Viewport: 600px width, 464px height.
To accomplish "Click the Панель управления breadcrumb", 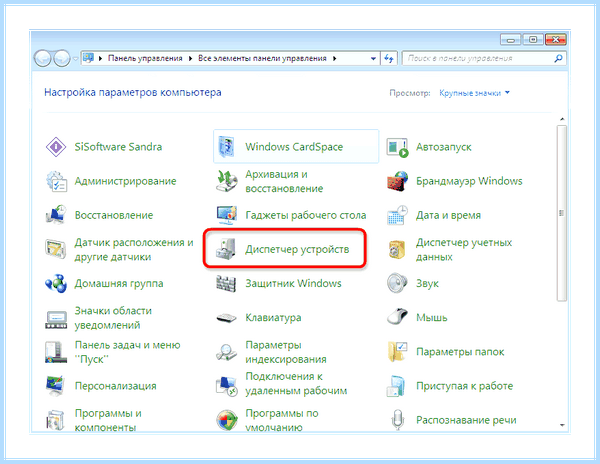I will click(x=145, y=59).
